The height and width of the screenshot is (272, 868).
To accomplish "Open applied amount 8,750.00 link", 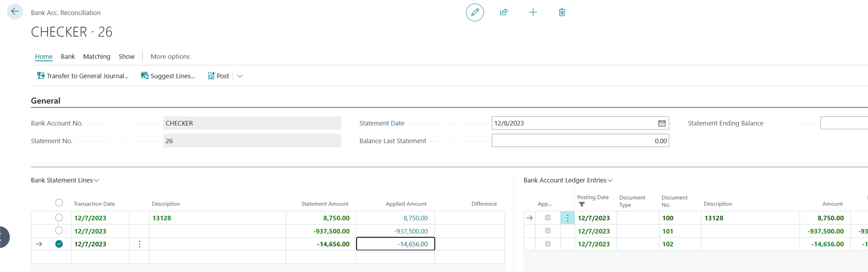I will tap(415, 218).
